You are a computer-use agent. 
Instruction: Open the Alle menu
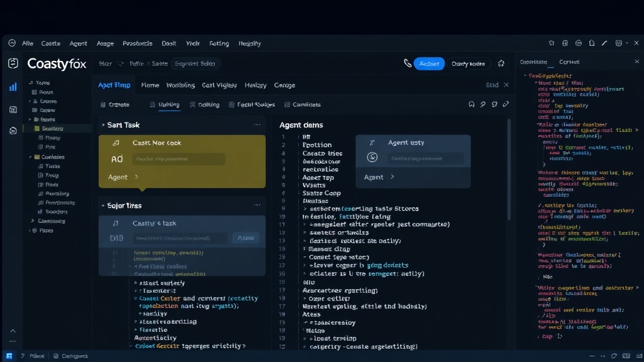pos(28,43)
